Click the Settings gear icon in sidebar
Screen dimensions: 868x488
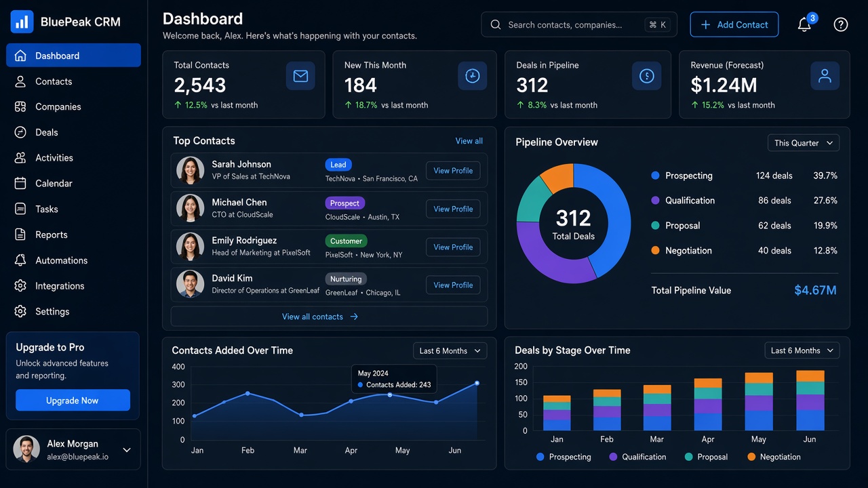[x=20, y=312]
